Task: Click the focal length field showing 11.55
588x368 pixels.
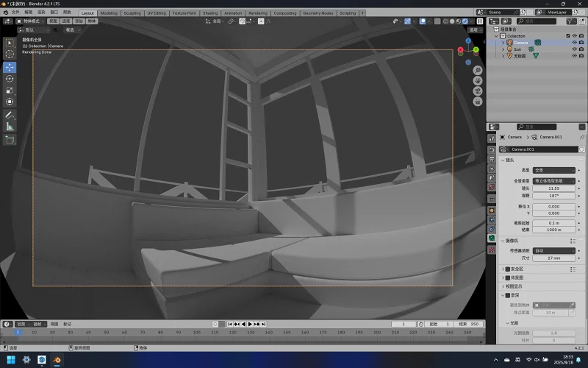Action: point(554,188)
